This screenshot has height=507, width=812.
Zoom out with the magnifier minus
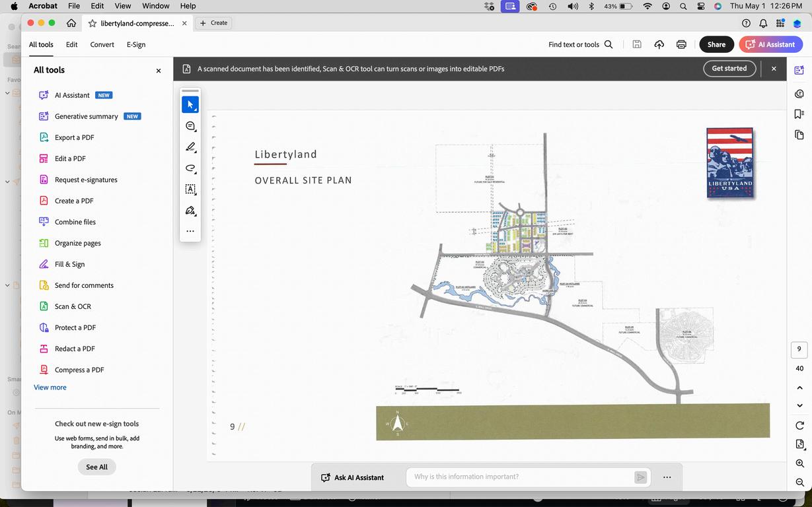(x=799, y=483)
